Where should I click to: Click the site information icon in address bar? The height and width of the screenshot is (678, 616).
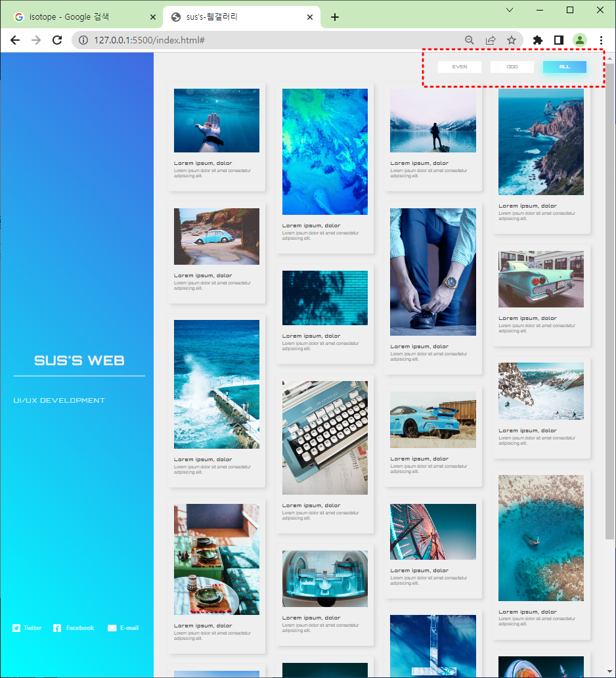pos(83,40)
